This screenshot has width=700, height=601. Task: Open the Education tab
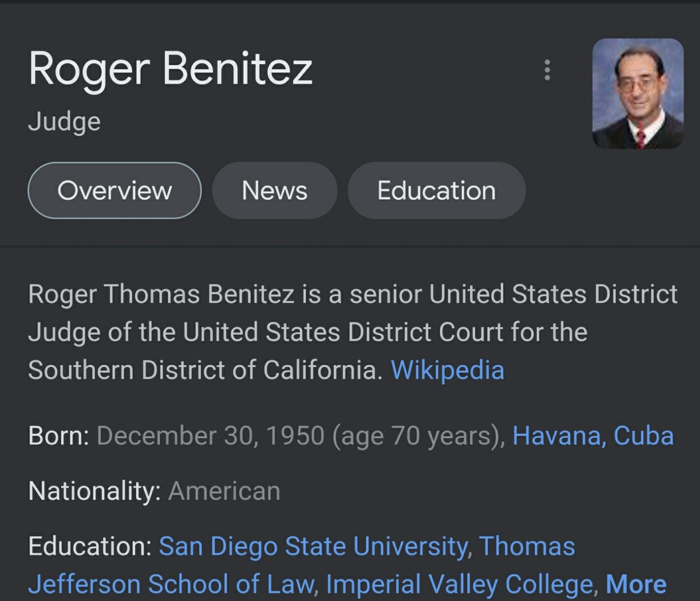(436, 190)
